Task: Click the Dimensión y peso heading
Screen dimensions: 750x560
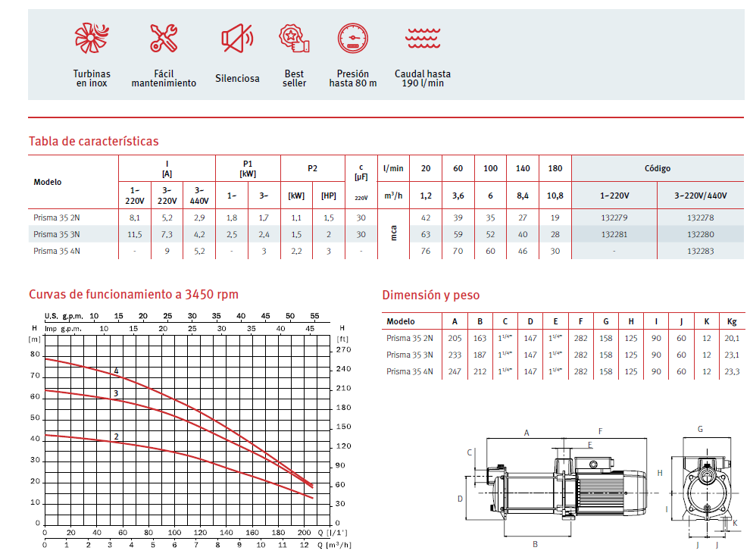Action: (x=430, y=295)
